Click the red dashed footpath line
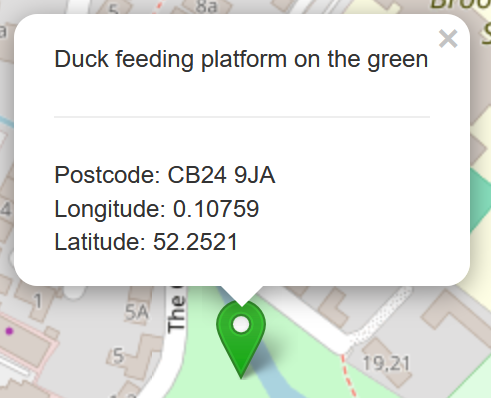Viewport: 491px width, 398px height. point(347,375)
